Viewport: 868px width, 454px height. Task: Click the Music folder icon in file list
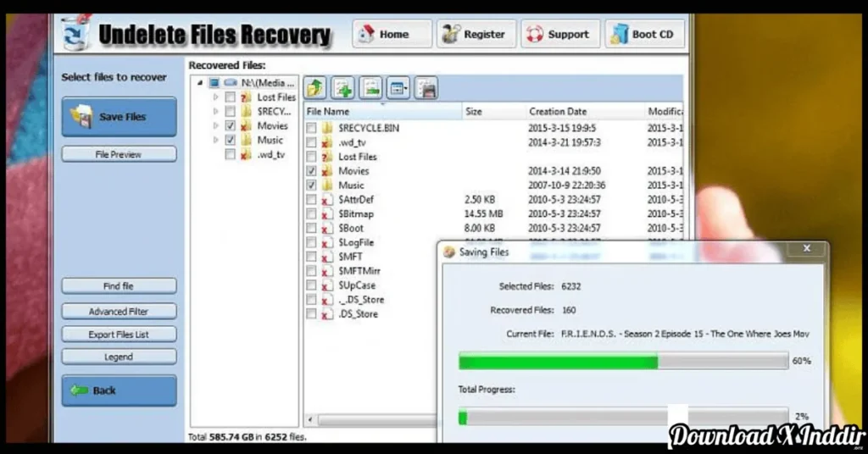(328, 185)
